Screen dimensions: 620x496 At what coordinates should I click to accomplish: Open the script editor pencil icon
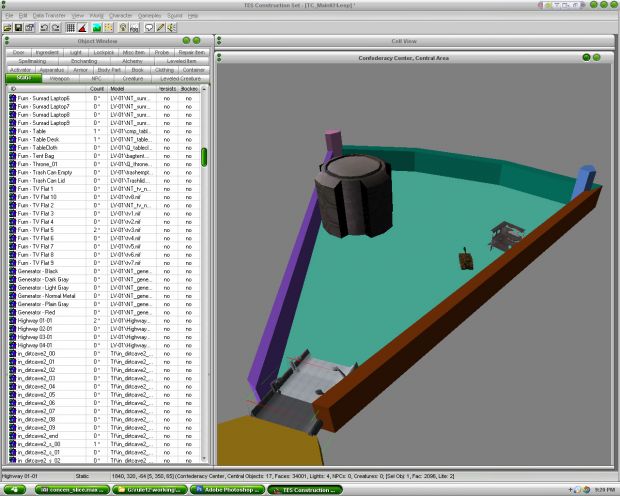click(x=160, y=27)
